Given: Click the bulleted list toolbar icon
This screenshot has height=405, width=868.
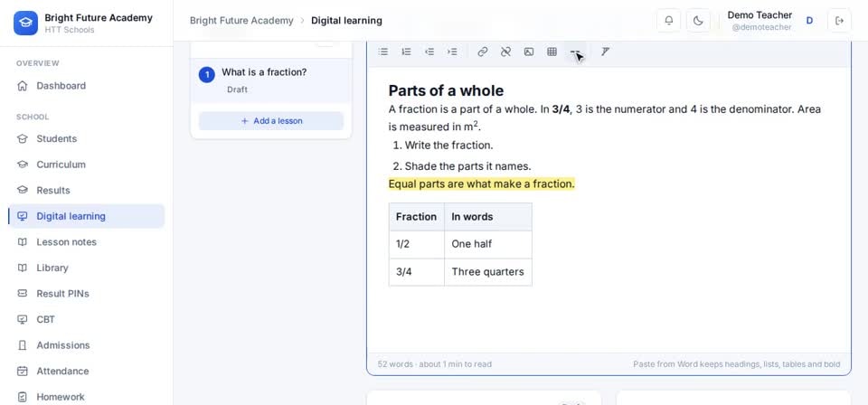Looking at the screenshot, I should click(x=383, y=52).
